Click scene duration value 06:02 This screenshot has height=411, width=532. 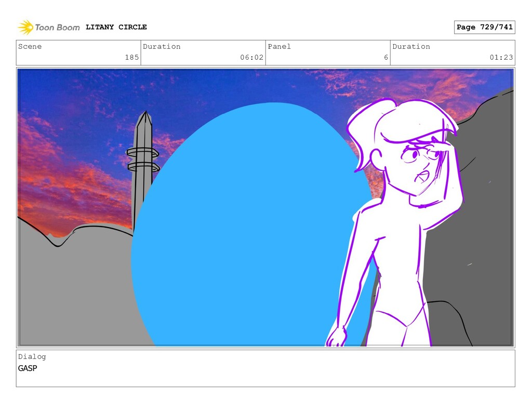(x=251, y=57)
